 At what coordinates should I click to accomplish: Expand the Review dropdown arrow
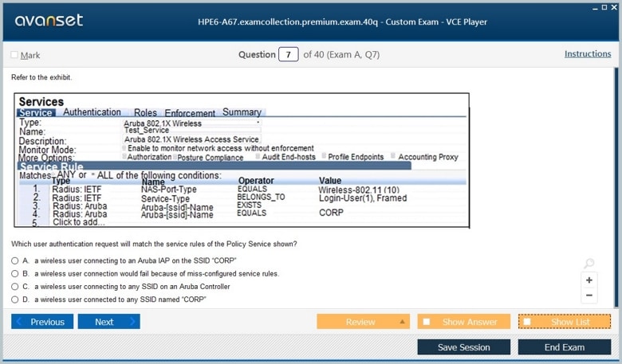click(402, 322)
